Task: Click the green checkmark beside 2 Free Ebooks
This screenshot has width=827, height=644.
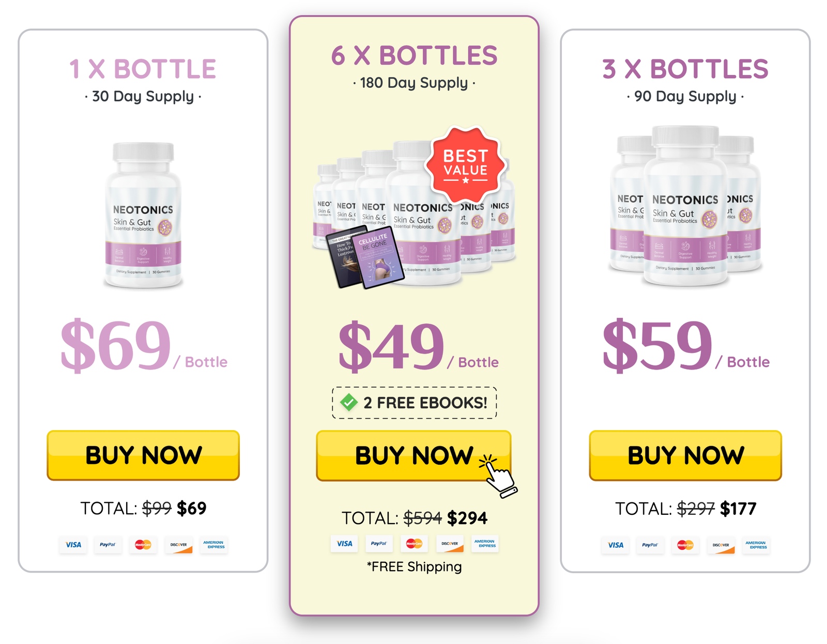Action: 349,402
